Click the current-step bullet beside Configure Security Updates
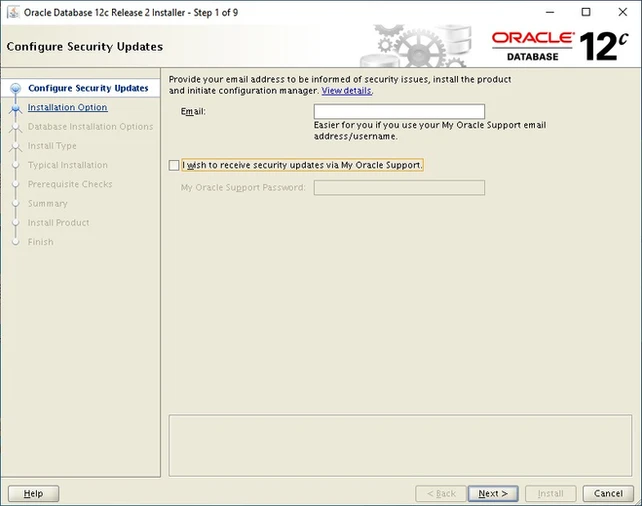Image resolution: width=642 pixels, height=506 pixels. pyautogui.click(x=16, y=88)
